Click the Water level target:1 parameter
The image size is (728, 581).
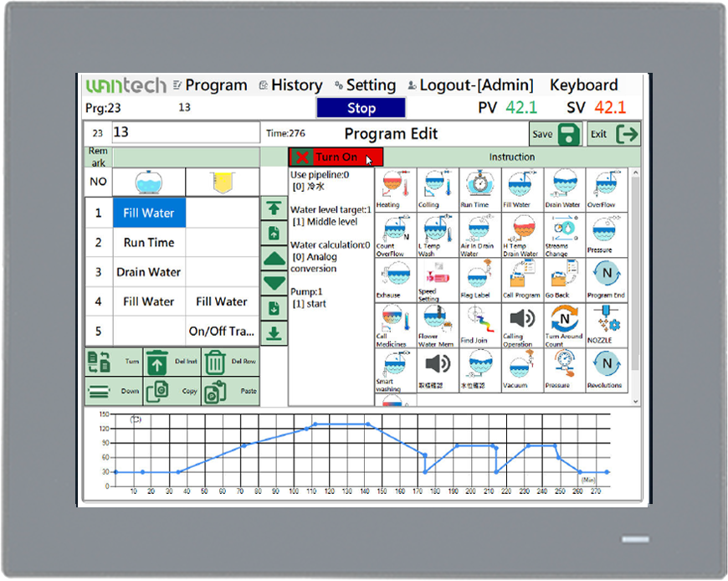[x=331, y=210]
